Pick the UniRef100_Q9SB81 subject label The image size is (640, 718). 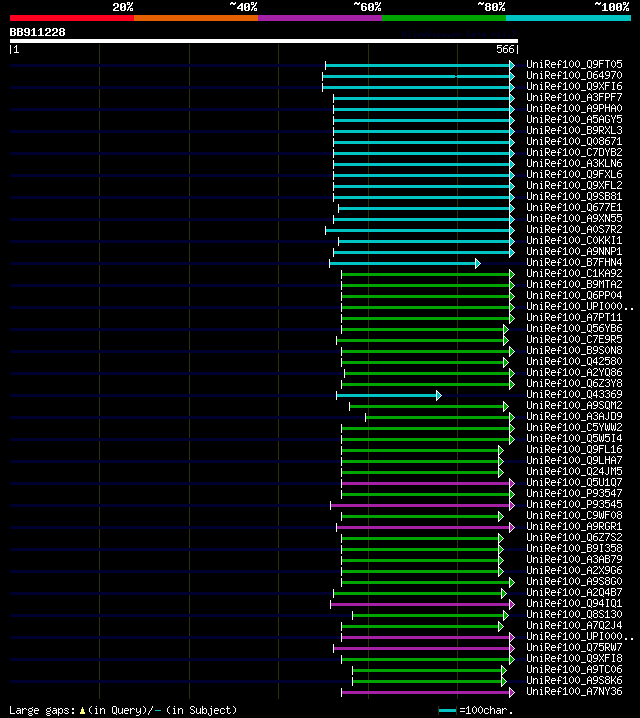pyautogui.click(x=574, y=196)
